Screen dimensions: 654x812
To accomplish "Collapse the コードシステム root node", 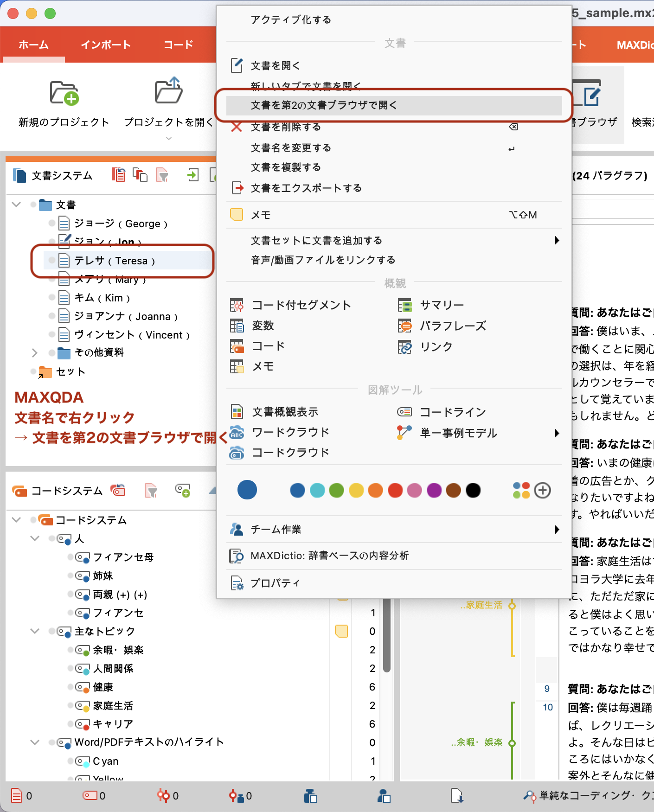I will pyautogui.click(x=17, y=520).
